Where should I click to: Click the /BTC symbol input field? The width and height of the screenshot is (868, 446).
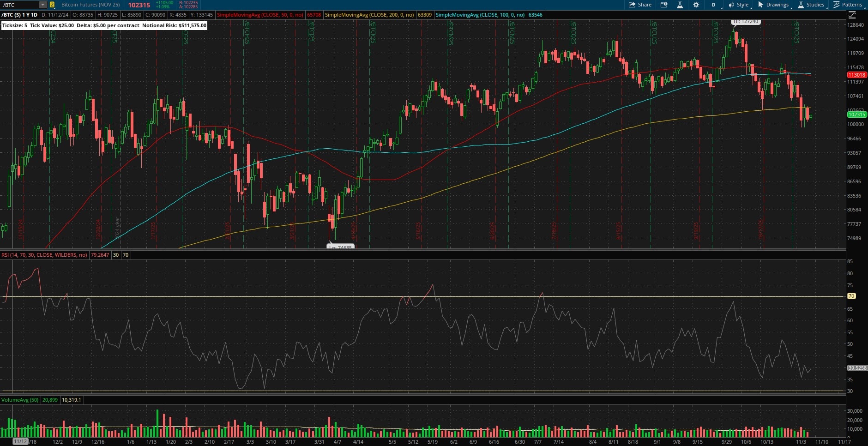[19, 5]
